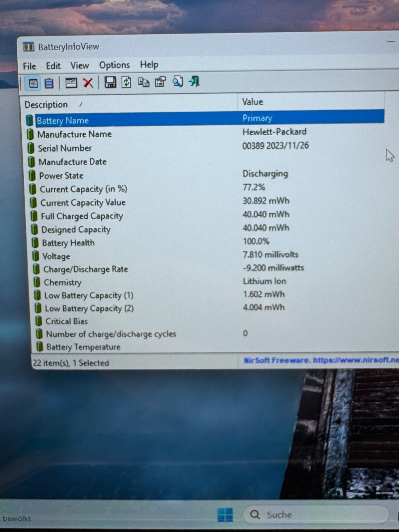Screen dimensions: 399x532
Task: Open the Windows Start button on taskbar
Action: (225, 515)
